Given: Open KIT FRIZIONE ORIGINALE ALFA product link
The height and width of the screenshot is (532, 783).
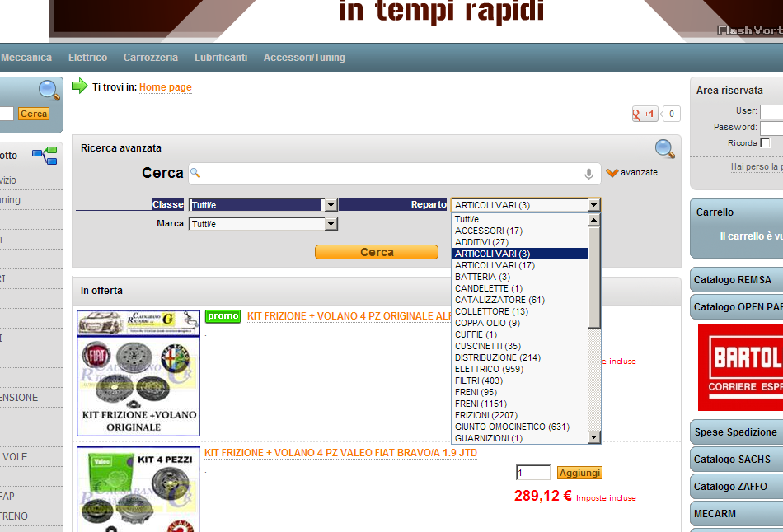Looking at the screenshot, I should click(349, 316).
